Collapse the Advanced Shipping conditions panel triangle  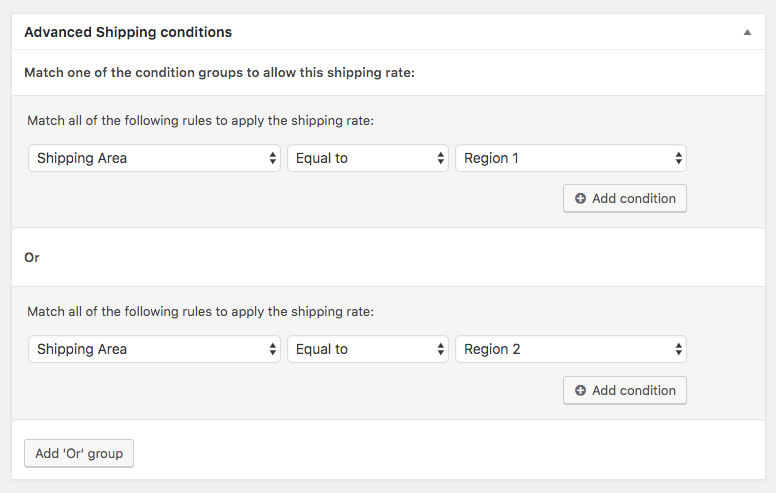[x=747, y=32]
